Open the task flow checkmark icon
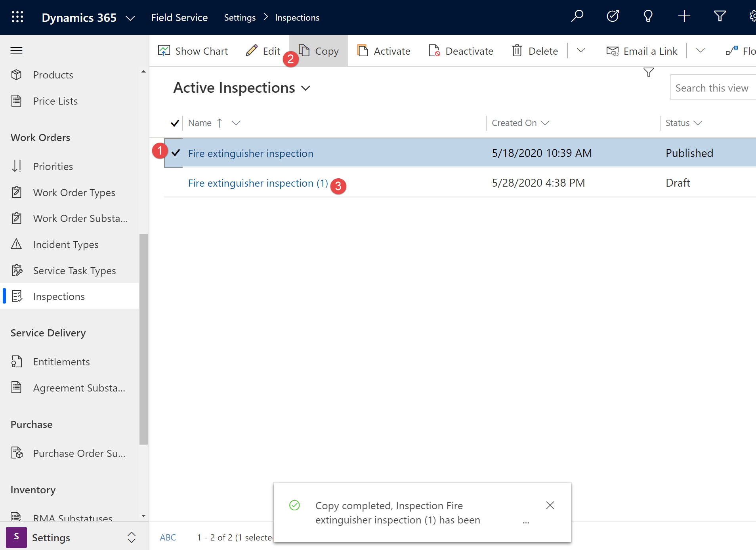 [x=613, y=17]
